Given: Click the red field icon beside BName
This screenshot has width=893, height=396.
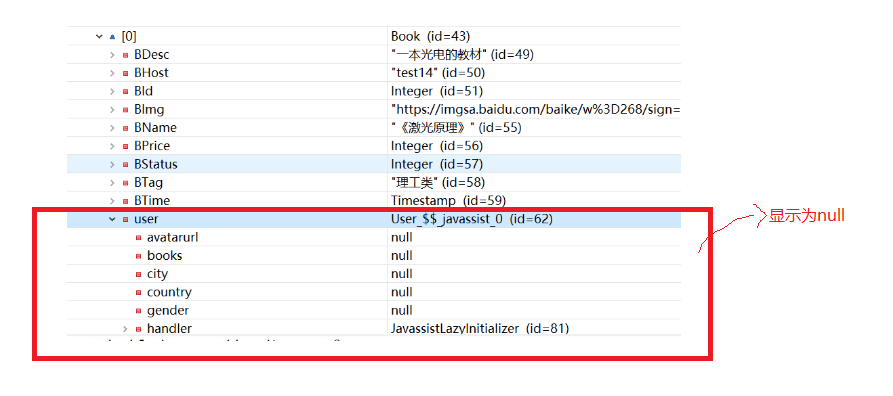Looking at the screenshot, I should tap(125, 128).
